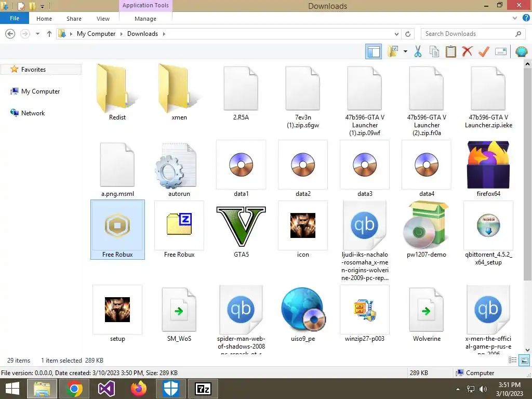This screenshot has width=532, height=399.
Task: Select the a.png.msml file
Action: [117, 169]
